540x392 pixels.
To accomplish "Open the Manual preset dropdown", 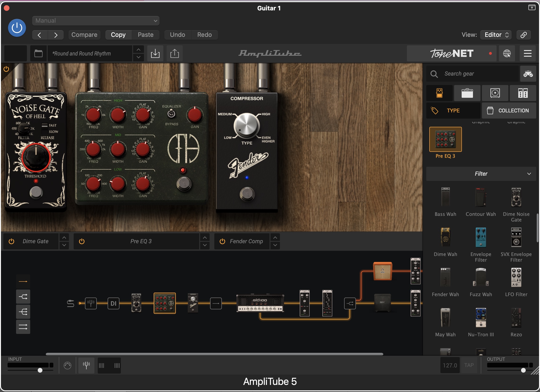I will pos(96,21).
